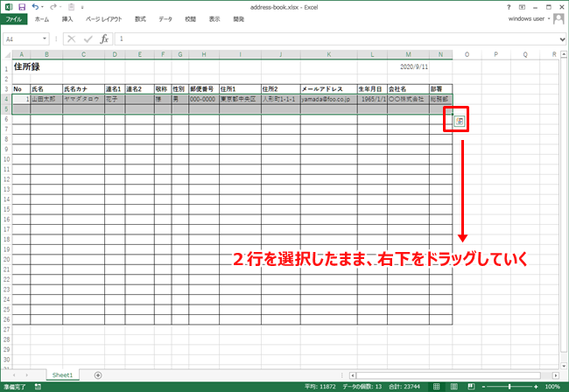This screenshot has width=569, height=392.
Task: Open the 表示 ribbon tab
Action: 214,19
